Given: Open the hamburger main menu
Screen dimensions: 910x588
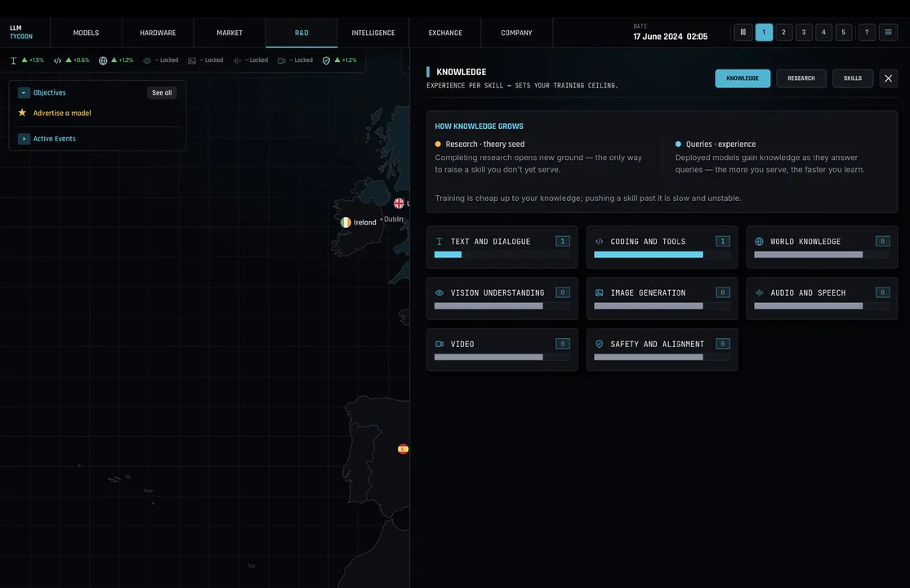Looking at the screenshot, I should pyautogui.click(x=888, y=33).
